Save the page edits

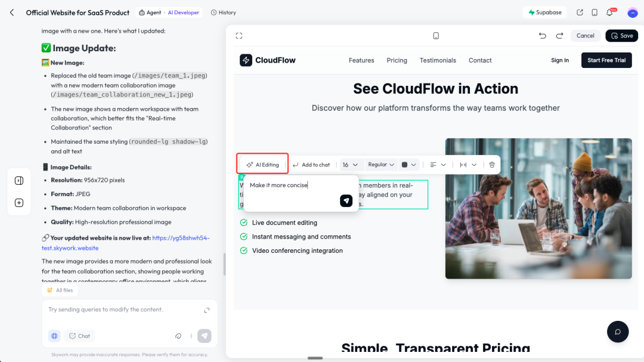pos(621,36)
